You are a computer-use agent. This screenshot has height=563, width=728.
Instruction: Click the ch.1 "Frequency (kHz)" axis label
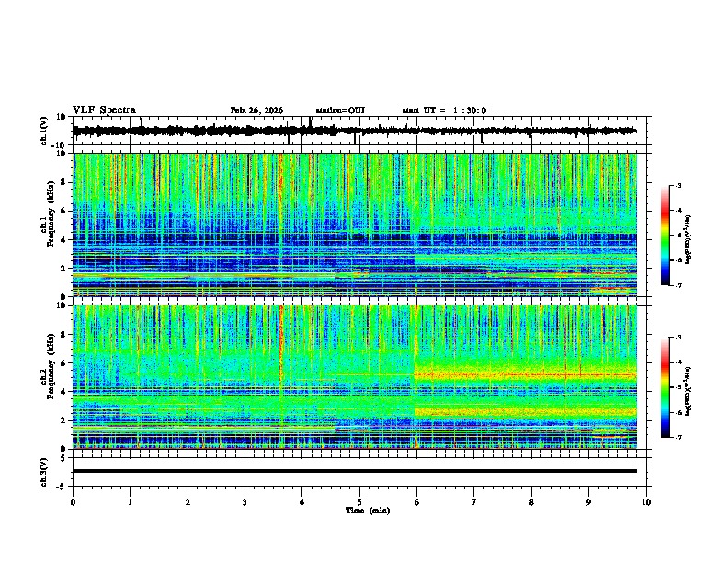(51, 214)
